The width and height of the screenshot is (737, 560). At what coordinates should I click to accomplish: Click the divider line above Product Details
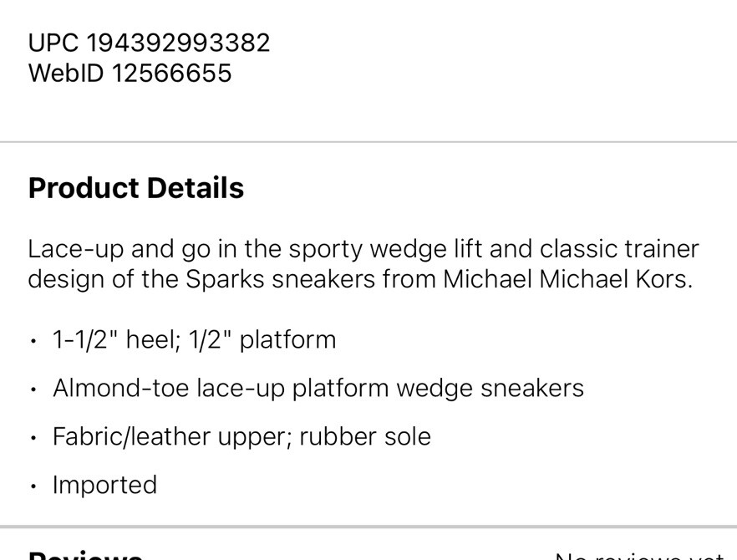click(368, 142)
